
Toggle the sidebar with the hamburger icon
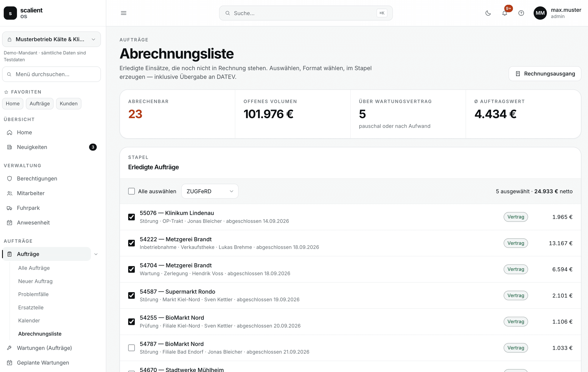click(x=124, y=13)
